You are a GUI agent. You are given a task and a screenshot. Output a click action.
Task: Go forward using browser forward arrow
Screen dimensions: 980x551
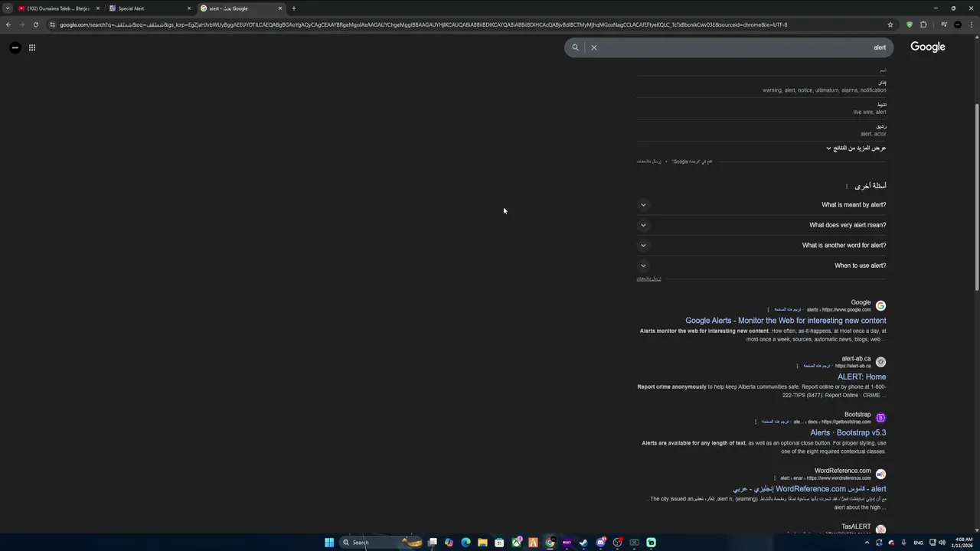[21, 24]
